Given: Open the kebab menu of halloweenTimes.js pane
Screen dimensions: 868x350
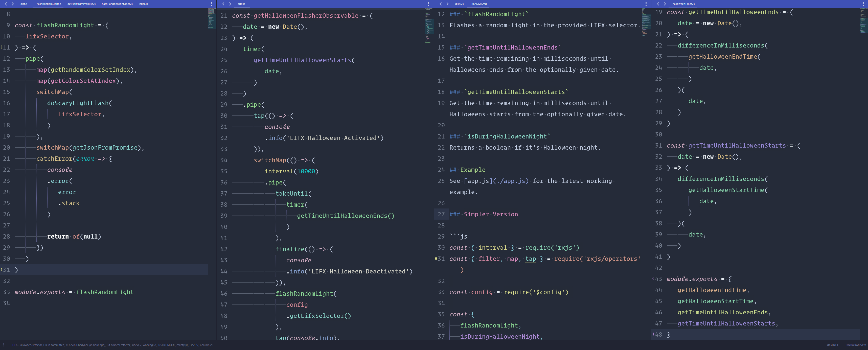Looking at the screenshot, I should 863,4.
